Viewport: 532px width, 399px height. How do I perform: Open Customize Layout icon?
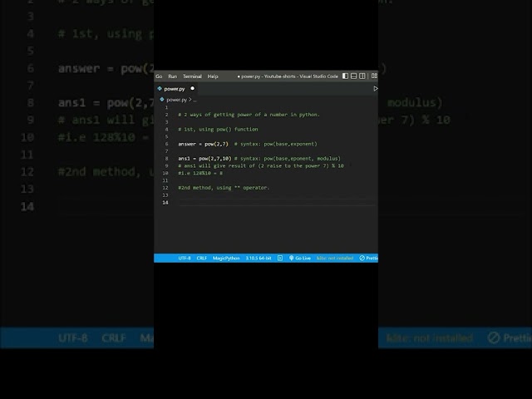point(374,76)
